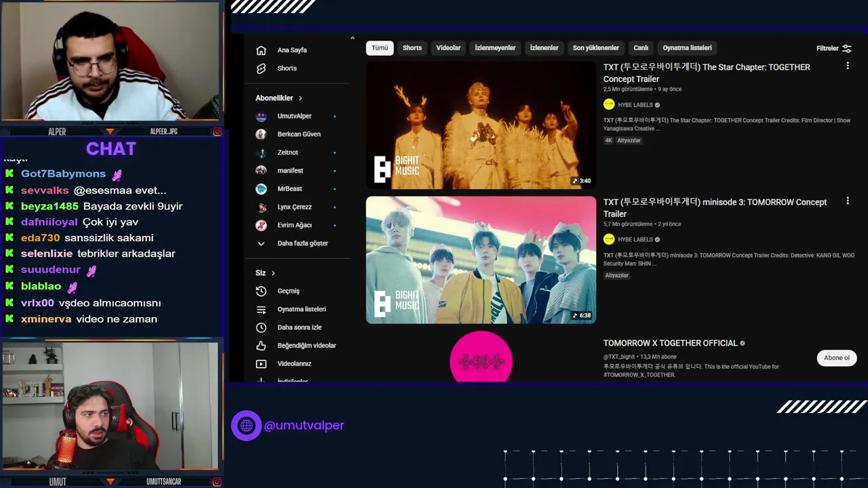Click the 4K badge on first video
868x488 pixels.
pyautogui.click(x=608, y=140)
